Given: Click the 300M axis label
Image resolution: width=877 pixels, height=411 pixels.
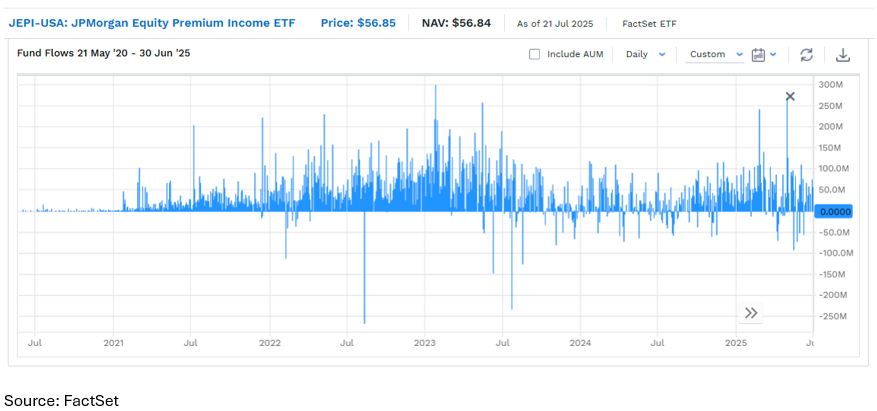Looking at the screenshot, I should pyautogui.click(x=831, y=84).
